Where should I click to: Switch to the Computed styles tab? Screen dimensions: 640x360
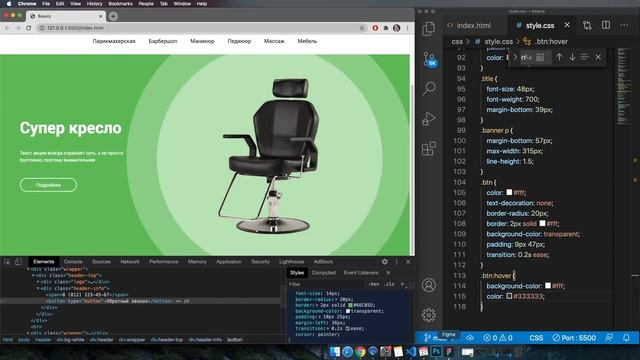coord(324,273)
